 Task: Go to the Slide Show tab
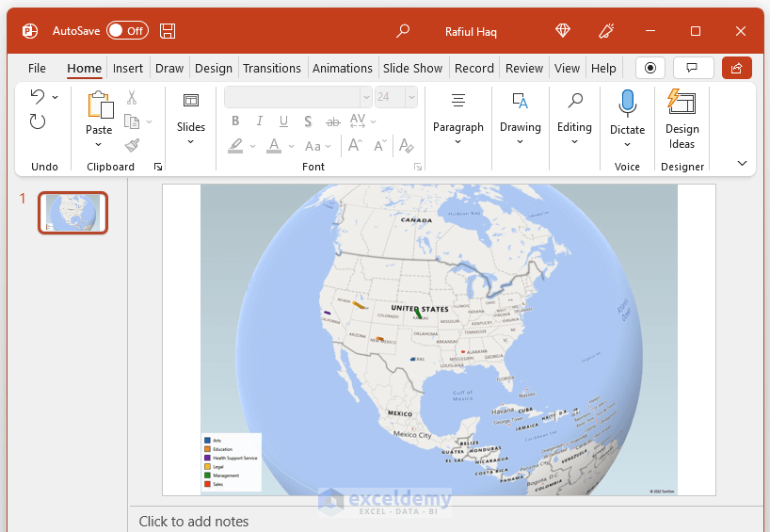click(x=412, y=69)
